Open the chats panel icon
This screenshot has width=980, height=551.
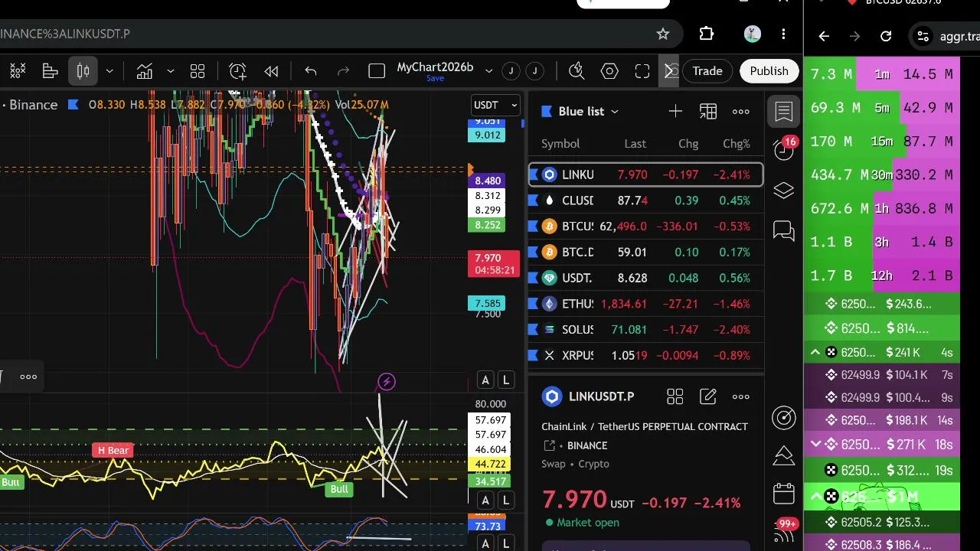coord(784,230)
